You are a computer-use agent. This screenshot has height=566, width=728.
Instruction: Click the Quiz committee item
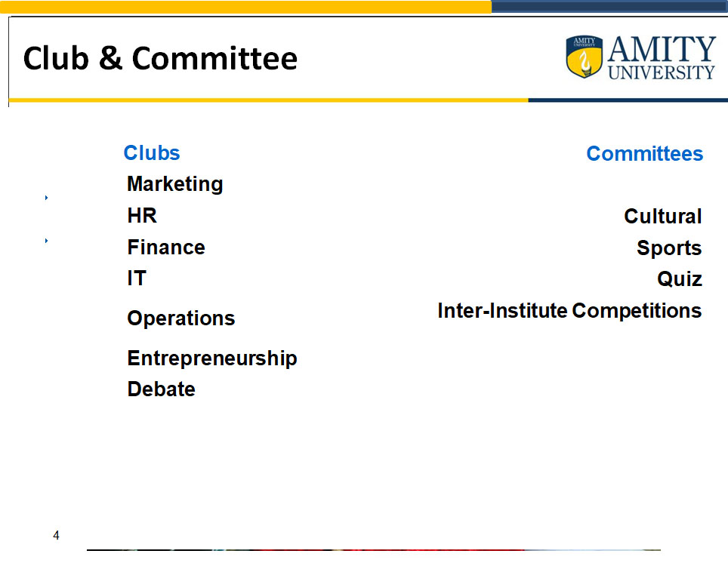click(x=680, y=278)
